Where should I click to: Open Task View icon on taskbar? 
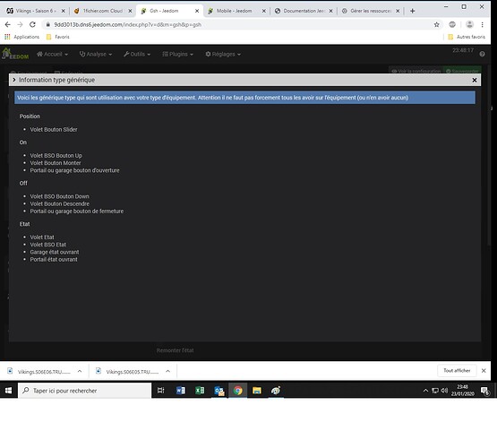point(161,391)
